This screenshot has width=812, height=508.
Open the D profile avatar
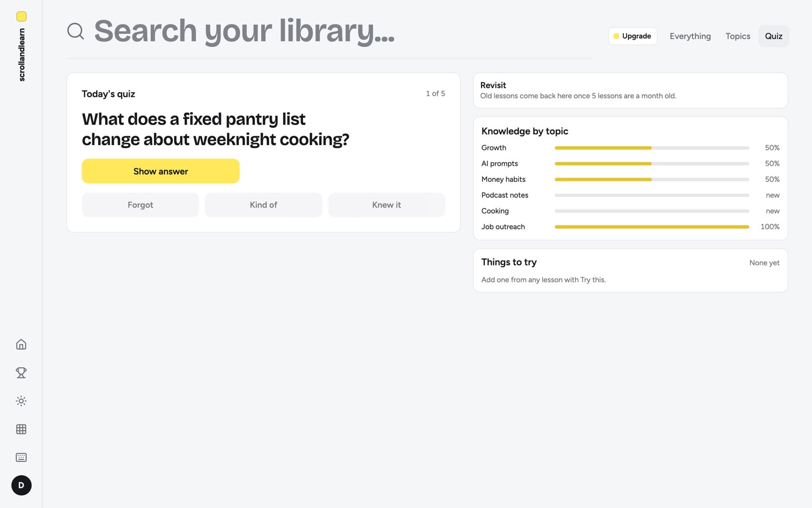pyautogui.click(x=21, y=485)
